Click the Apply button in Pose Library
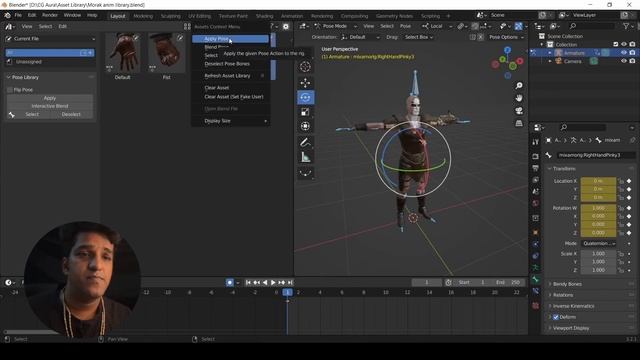 (50, 98)
